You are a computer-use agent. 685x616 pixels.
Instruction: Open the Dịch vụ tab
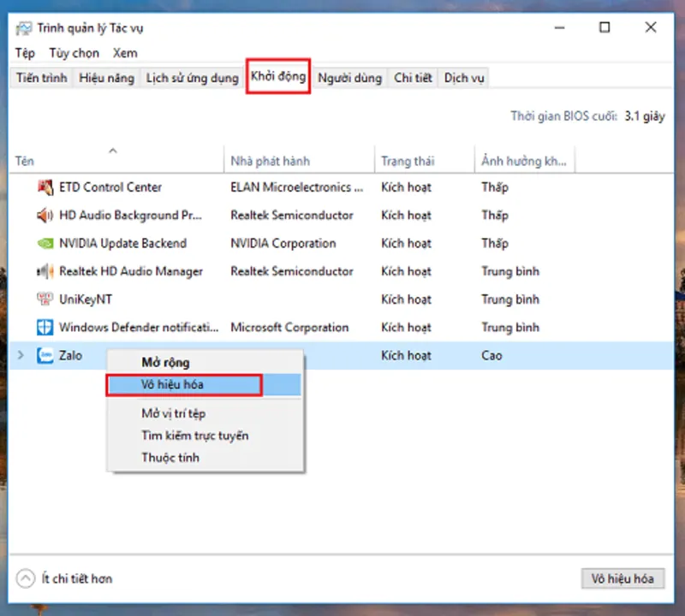click(x=463, y=78)
